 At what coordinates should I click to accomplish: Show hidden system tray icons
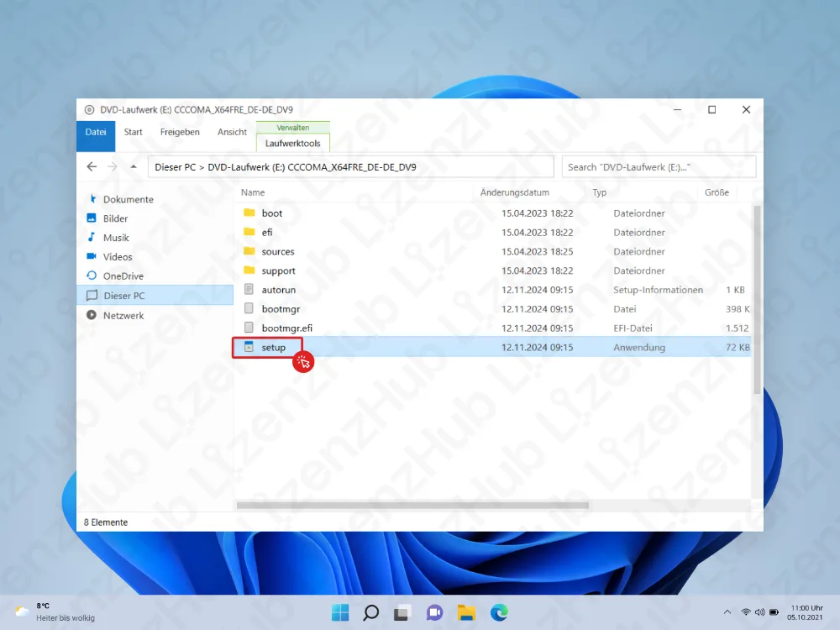(x=727, y=612)
